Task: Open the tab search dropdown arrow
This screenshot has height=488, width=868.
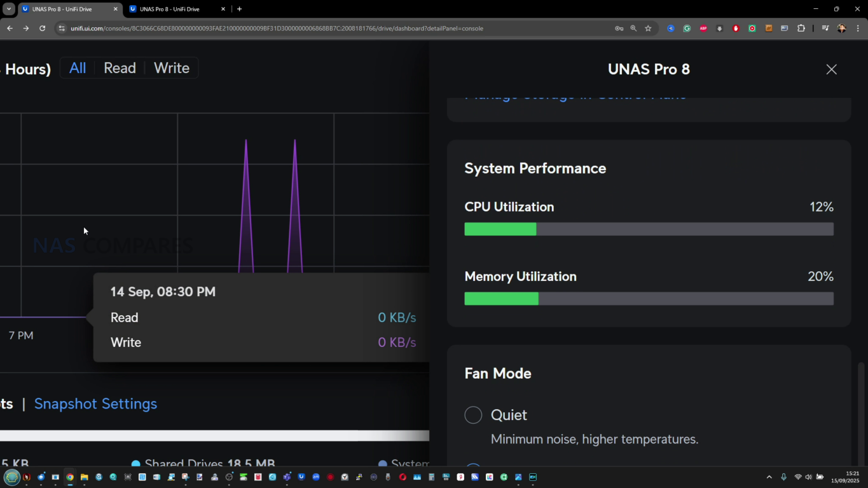Action: [9, 9]
